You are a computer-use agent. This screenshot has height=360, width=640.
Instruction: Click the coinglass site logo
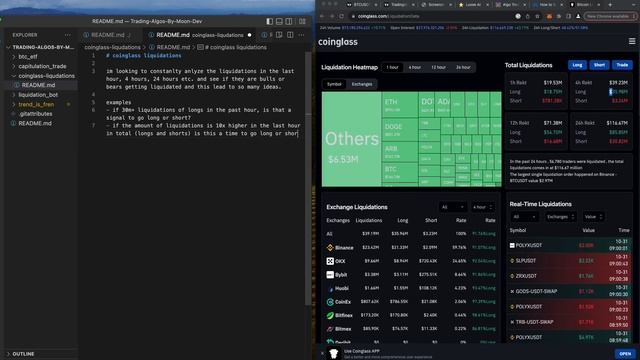click(338, 42)
